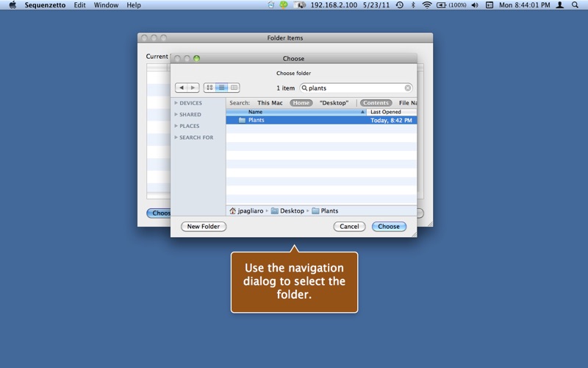The width and height of the screenshot is (588, 368).
Task: Go back with the left arrow button
Action: (182, 88)
